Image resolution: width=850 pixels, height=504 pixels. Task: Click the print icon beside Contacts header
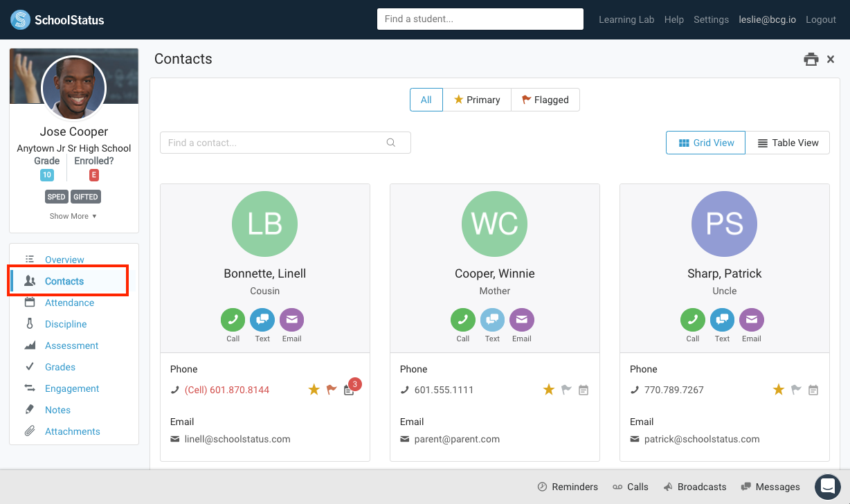point(811,60)
